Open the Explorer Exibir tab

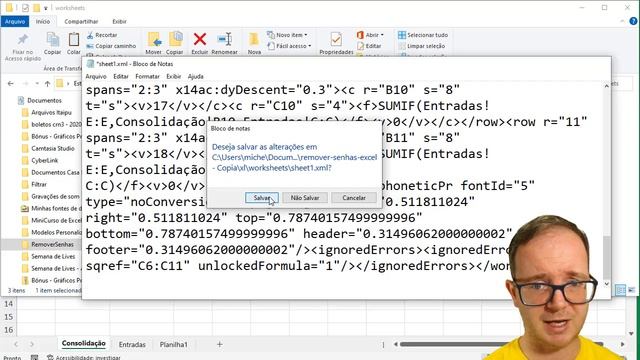(119, 21)
